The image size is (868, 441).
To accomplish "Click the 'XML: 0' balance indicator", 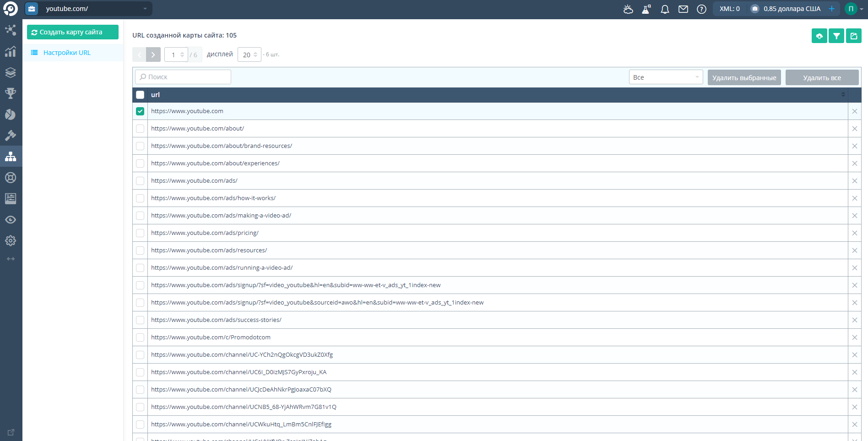I will 730,9.
